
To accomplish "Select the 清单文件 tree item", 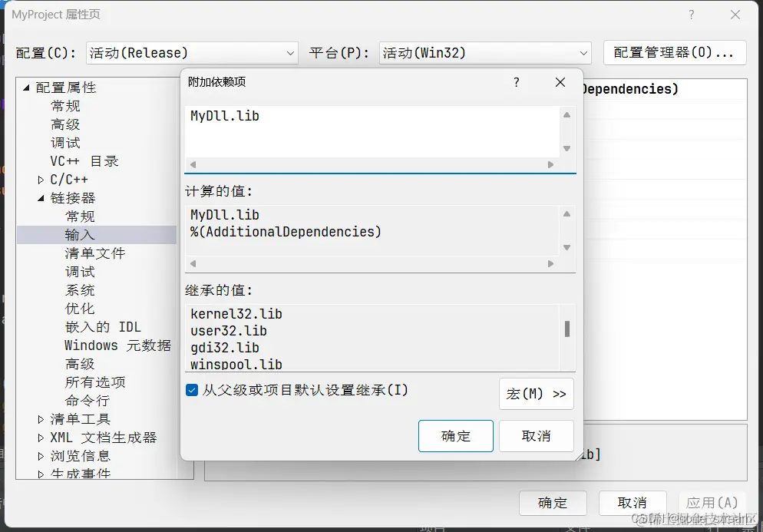I will [95, 253].
